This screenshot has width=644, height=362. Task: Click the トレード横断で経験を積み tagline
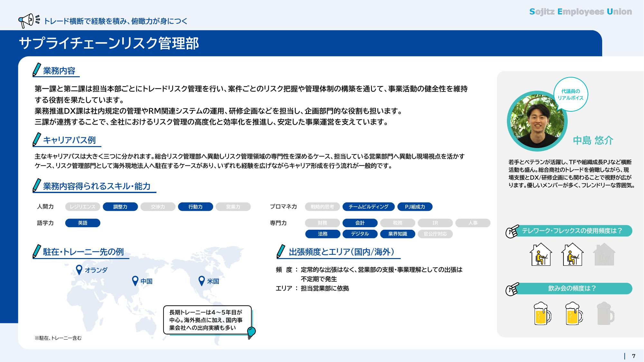pyautogui.click(x=116, y=21)
